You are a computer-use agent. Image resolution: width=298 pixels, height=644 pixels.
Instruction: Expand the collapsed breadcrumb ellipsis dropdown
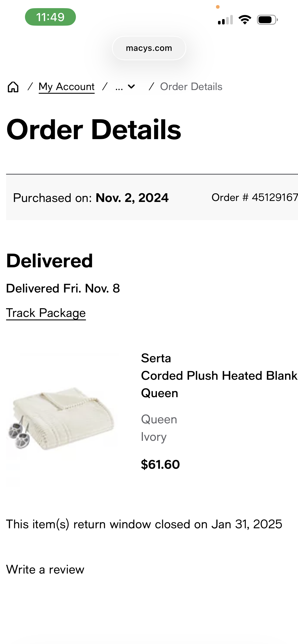(x=125, y=87)
